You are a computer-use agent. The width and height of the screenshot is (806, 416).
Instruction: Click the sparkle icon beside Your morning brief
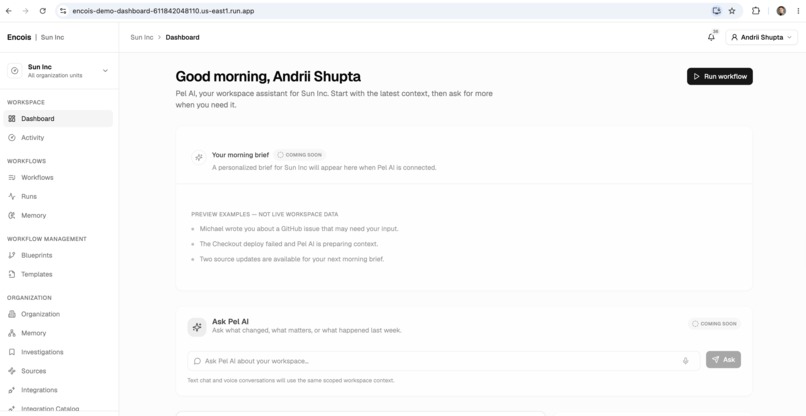198,157
